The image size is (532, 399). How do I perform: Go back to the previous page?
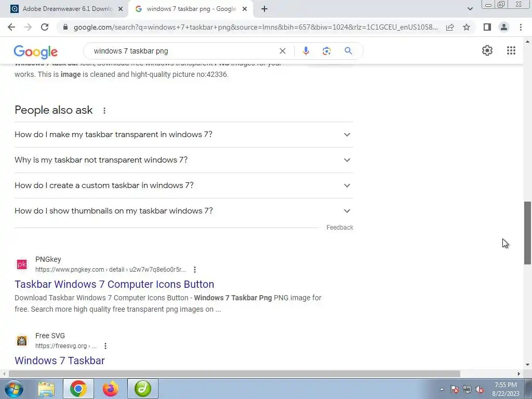tap(11, 27)
